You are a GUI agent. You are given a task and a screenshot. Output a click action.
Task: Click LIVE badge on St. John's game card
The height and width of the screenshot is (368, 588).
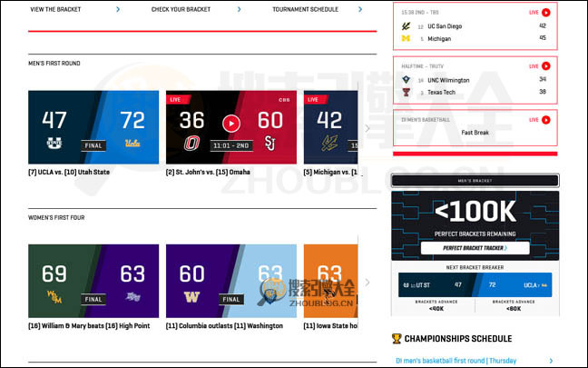pyautogui.click(x=178, y=100)
